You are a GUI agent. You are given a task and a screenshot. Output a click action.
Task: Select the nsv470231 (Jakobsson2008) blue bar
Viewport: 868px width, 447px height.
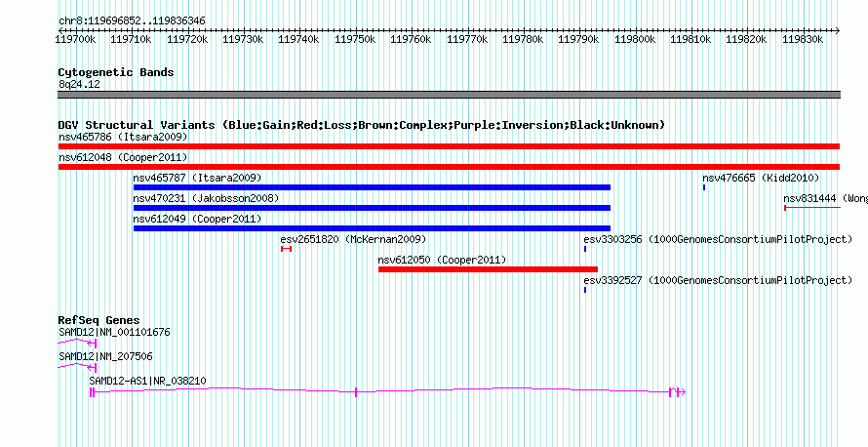pyautogui.click(x=372, y=208)
